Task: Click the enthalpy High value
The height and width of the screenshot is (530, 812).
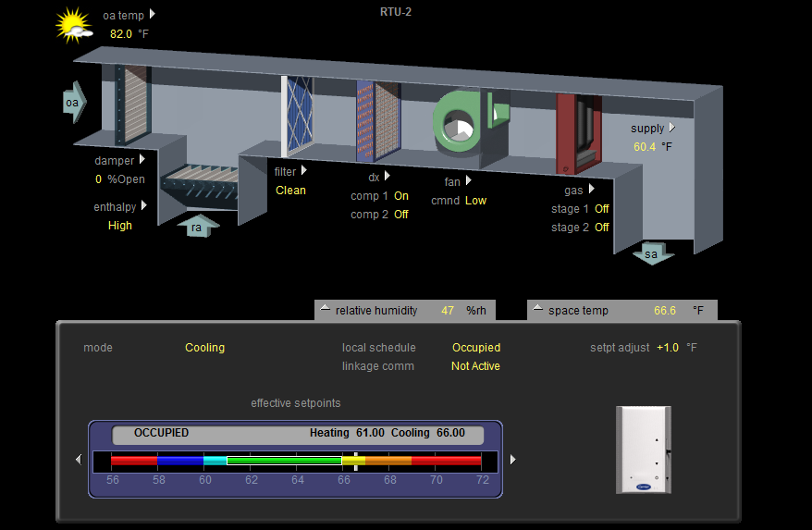Action: tap(120, 226)
